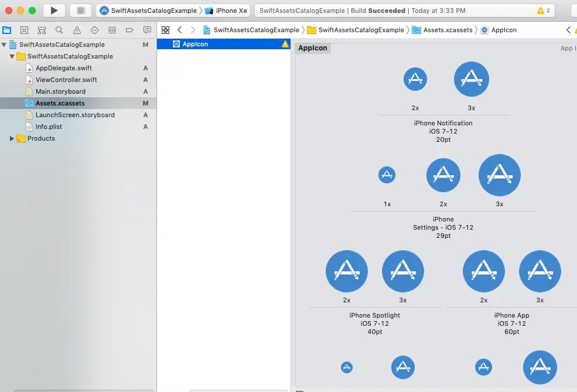Show the Symbol navigator
Viewport: 577px width, 392px height.
pyautogui.click(x=42, y=30)
